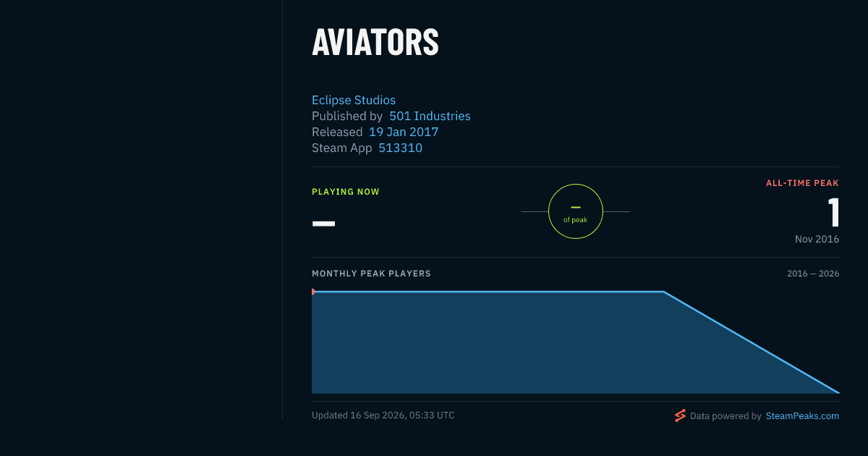Click the playing now dash value
868x456 pixels.
323,223
